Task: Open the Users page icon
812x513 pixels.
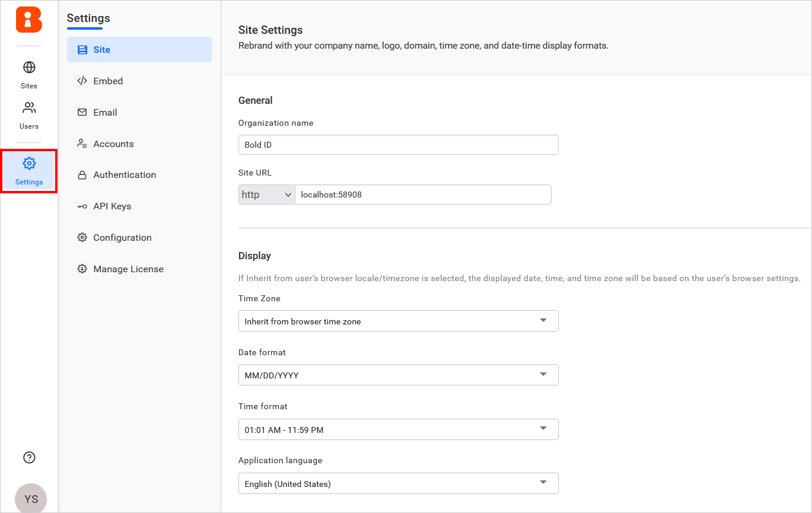Action: [x=29, y=109]
